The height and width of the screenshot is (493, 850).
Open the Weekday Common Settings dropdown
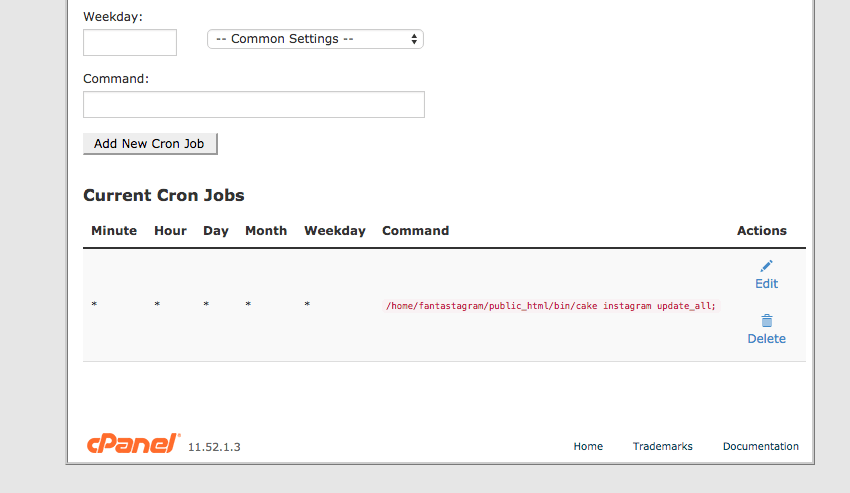pyautogui.click(x=315, y=39)
